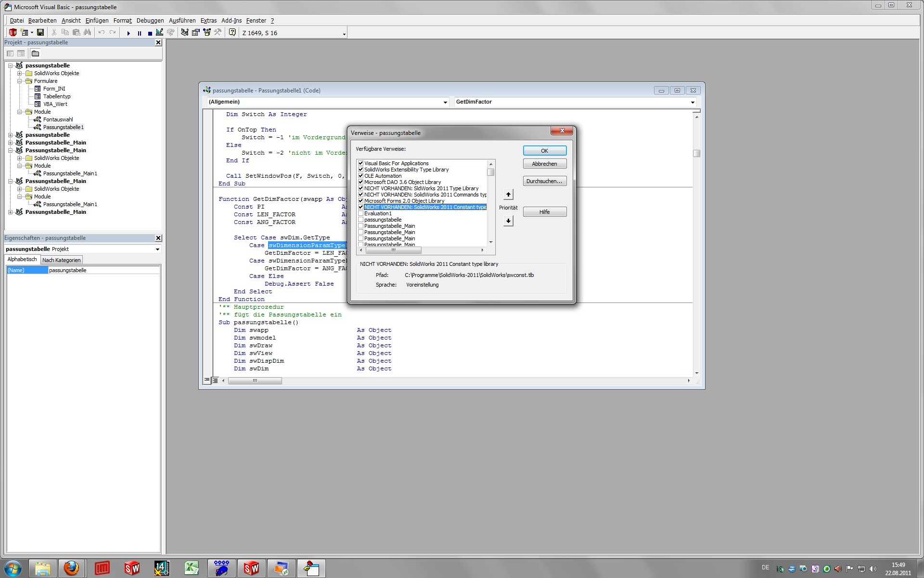Click references list horizontal scrollbar thumb
The width and height of the screenshot is (924, 578).
pos(393,250)
